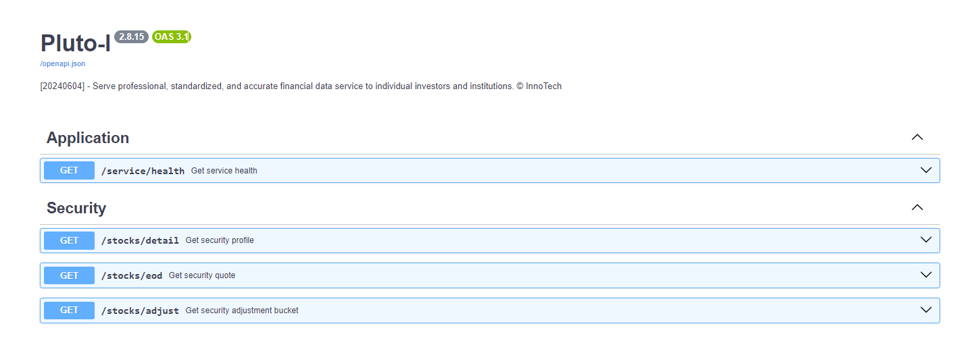Click the GET badge for /service/health
Viewport: 980px width, 349px height.
69,171
